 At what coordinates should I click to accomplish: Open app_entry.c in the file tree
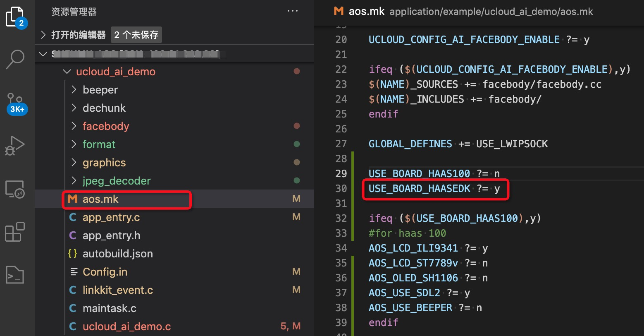point(174,217)
